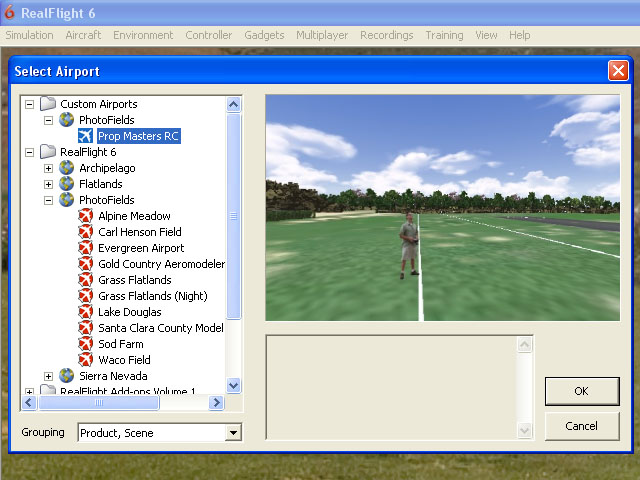Click the tree scroll down arrow
Image resolution: width=640 pixels, height=480 pixels.
(x=233, y=385)
